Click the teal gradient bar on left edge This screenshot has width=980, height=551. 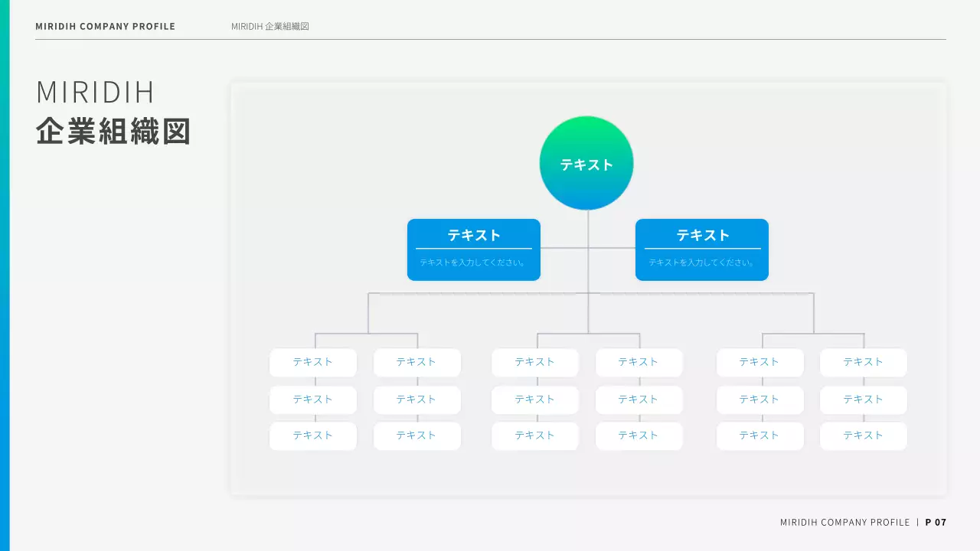point(5,275)
